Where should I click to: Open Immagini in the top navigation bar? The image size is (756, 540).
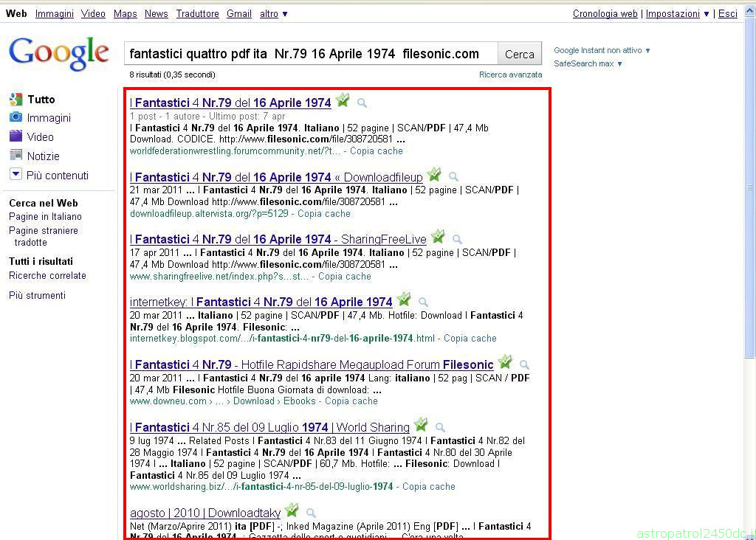click(55, 14)
